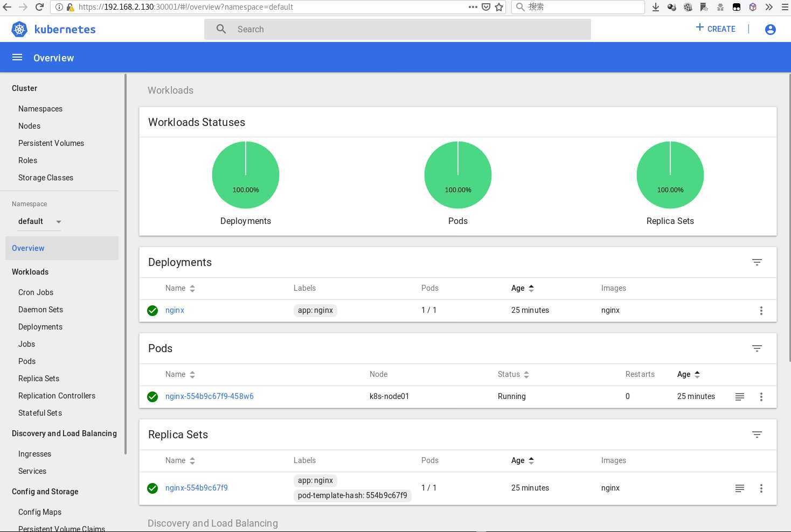791x532 pixels.
Task: Click the Deployments 100% pie chart
Action: (246, 174)
